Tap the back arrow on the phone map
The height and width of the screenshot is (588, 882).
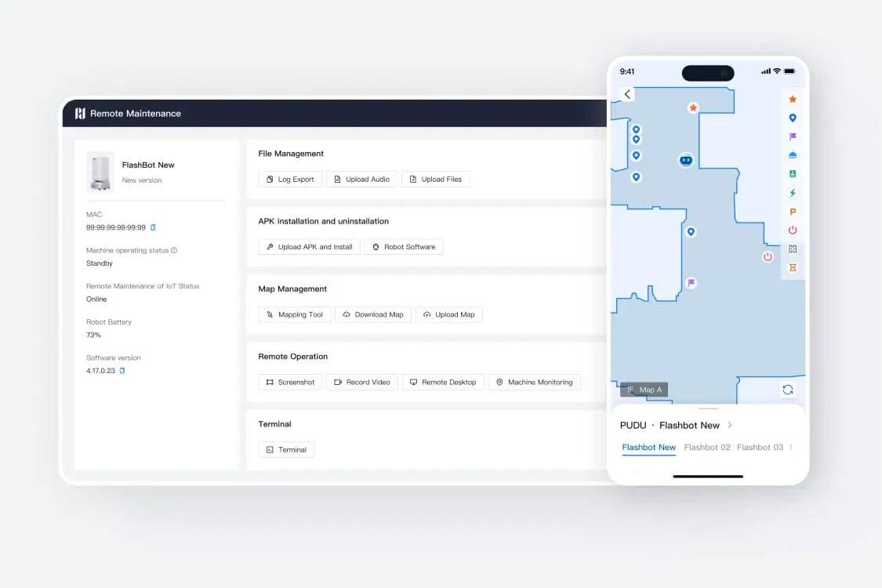pos(627,94)
